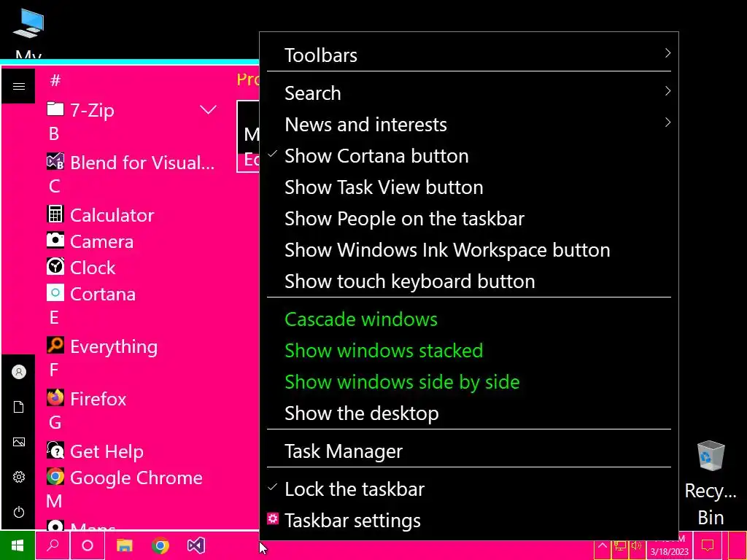Select Cascade windows

(x=469, y=319)
